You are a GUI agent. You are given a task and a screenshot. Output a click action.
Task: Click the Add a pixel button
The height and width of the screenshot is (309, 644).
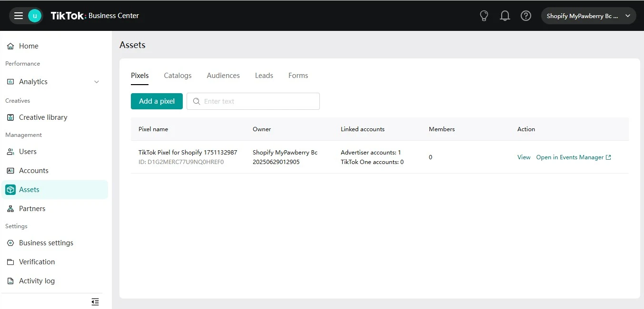coord(157,101)
